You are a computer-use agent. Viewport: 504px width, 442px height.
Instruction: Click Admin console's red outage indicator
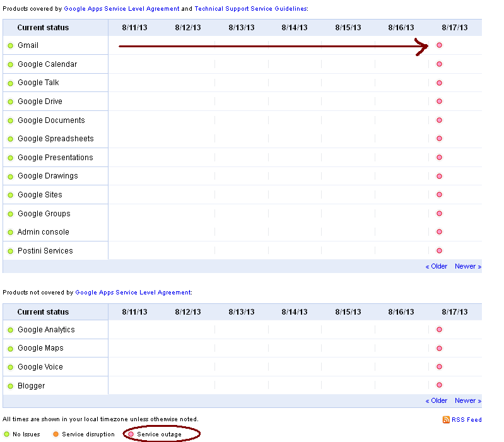tap(439, 232)
